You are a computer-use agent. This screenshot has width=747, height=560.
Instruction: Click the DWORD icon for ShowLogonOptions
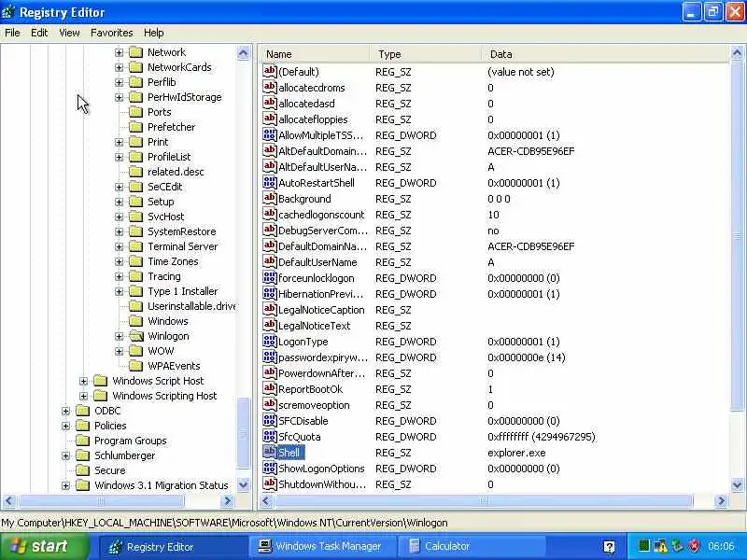click(x=270, y=469)
